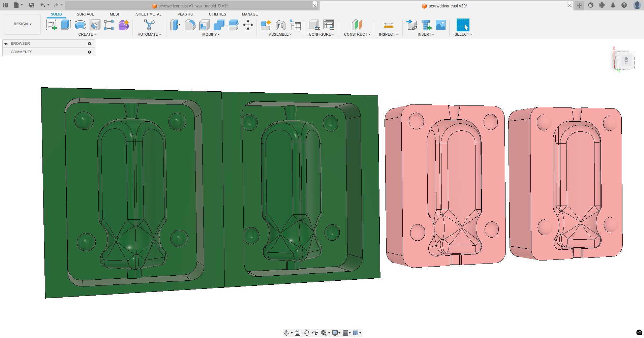Open the Bill of Materials icon

pos(295,25)
